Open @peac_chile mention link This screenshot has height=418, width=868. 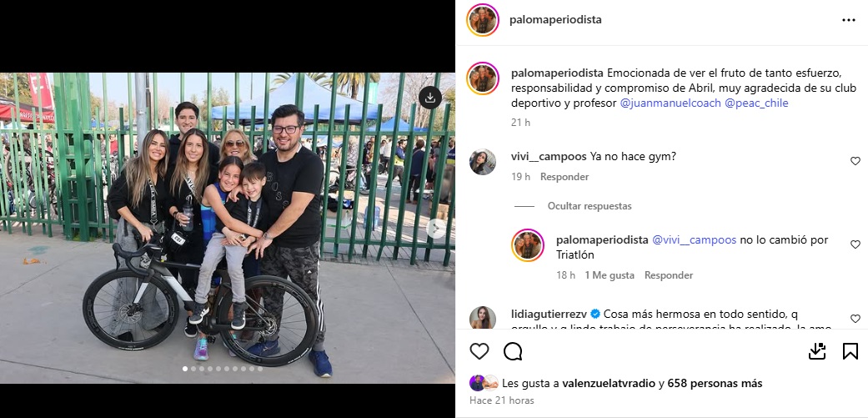pos(756,103)
